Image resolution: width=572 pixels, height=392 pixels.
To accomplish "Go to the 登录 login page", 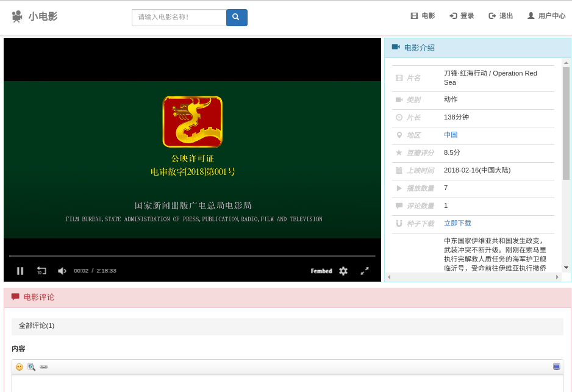I will point(462,16).
